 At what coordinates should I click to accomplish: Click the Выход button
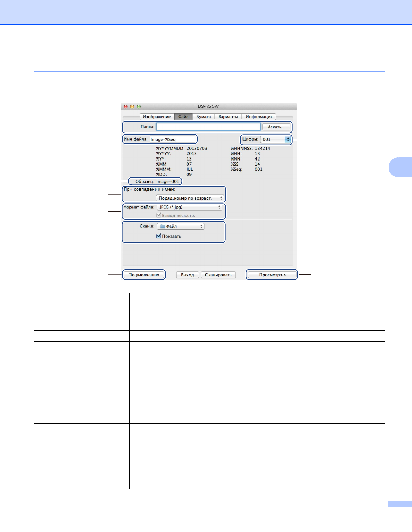187,275
